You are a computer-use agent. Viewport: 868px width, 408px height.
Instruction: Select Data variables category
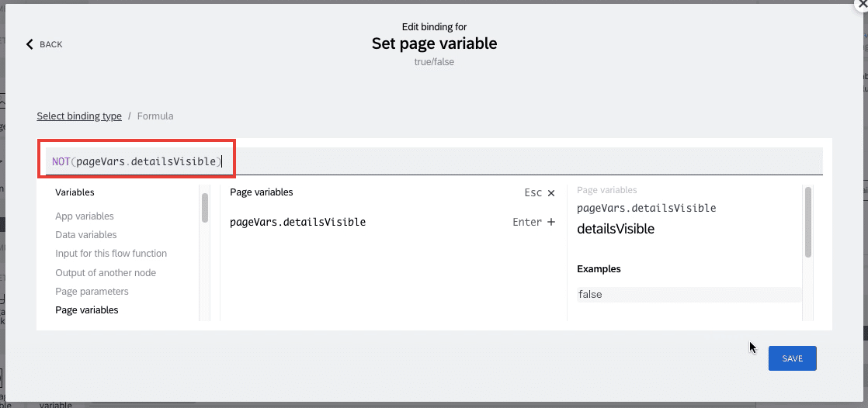(86, 235)
